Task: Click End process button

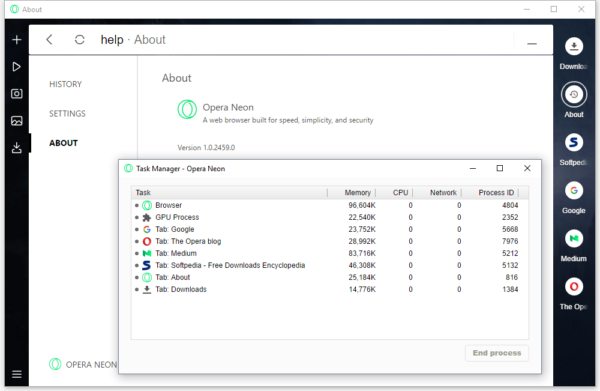Action: (x=497, y=353)
